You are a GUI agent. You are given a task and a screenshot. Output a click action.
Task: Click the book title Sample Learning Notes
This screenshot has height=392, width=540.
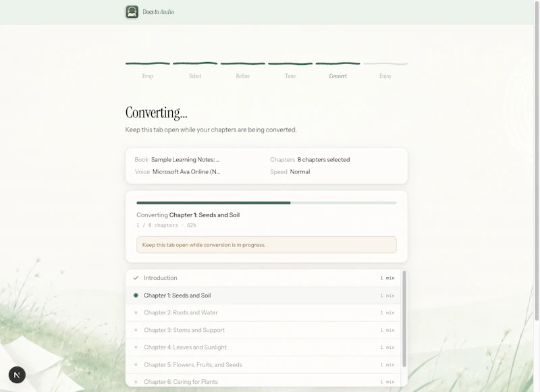(x=185, y=160)
